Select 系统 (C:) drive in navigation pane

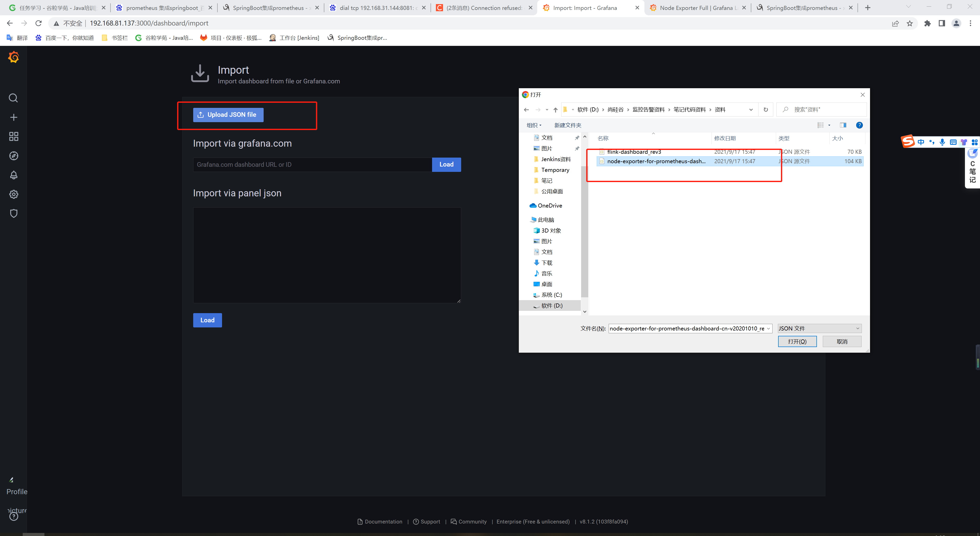click(547, 295)
